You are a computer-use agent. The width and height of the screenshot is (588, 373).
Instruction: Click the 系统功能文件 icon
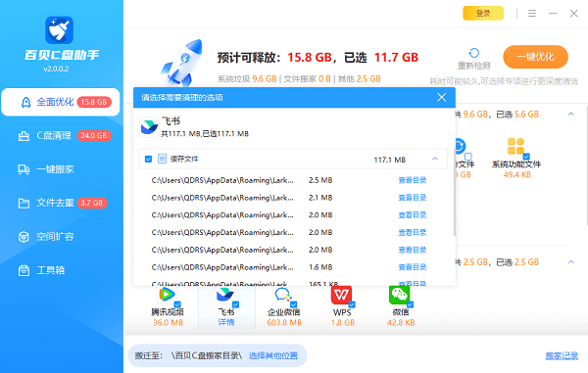515,146
